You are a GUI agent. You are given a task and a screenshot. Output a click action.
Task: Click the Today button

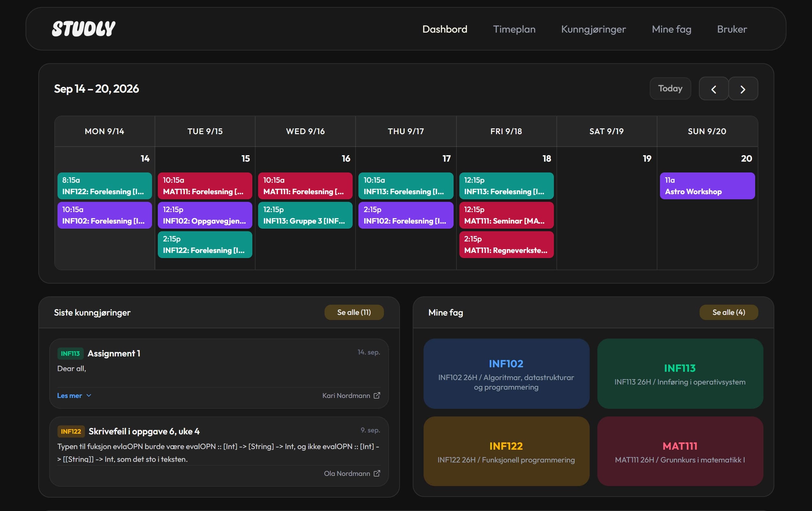[670, 88]
